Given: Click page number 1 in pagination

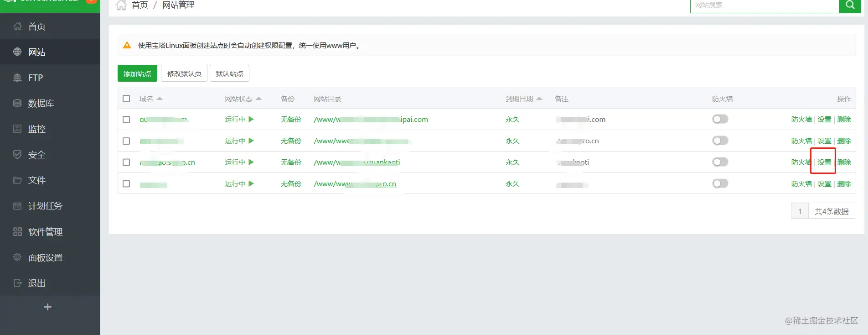Looking at the screenshot, I should click(x=800, y=211).
